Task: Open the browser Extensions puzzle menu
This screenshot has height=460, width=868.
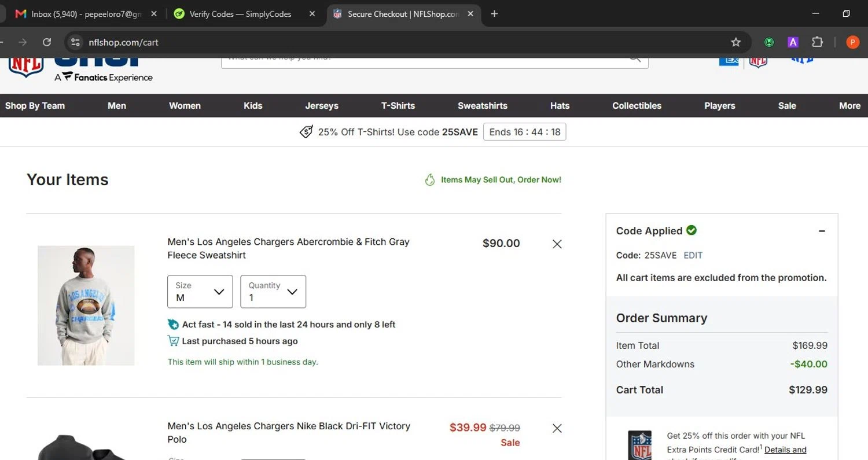Action: (x=817, y=42)
